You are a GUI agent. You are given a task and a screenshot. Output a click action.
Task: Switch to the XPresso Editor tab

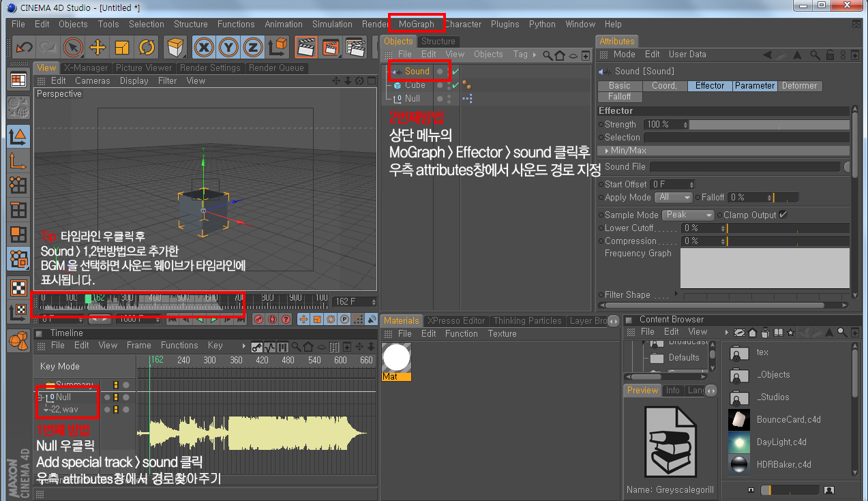[x=455, y=321]
